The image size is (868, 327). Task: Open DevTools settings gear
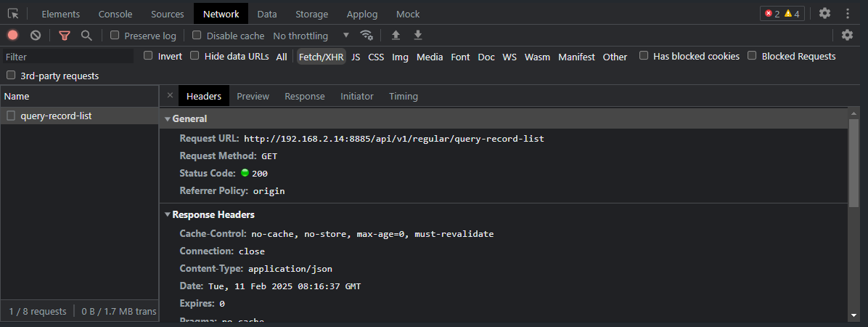click(x=824, y=14)
